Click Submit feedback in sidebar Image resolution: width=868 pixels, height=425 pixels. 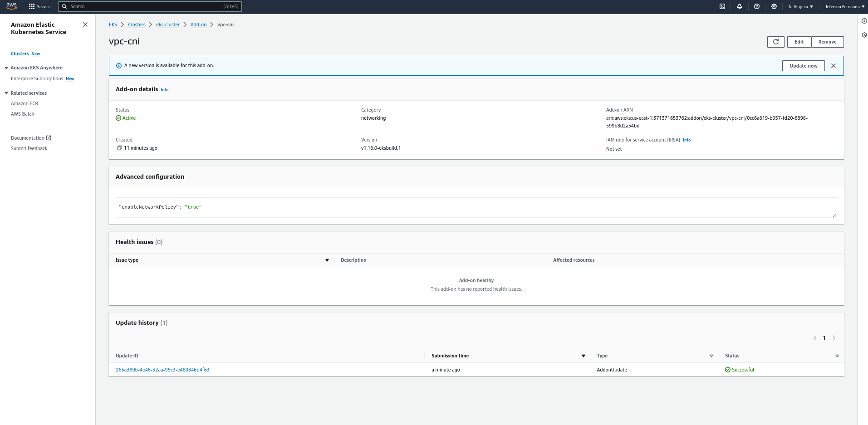(29, 148)
